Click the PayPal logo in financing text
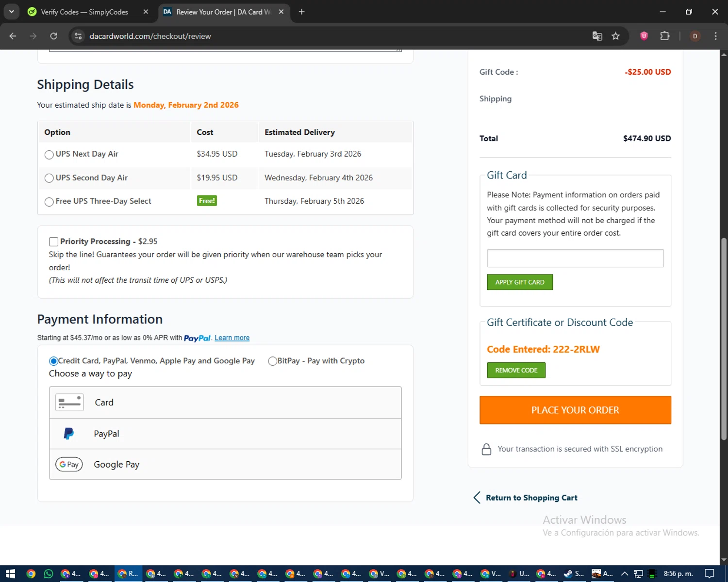Image resolution: width=728 pixels, height=582 pixels. coord(197,338)
